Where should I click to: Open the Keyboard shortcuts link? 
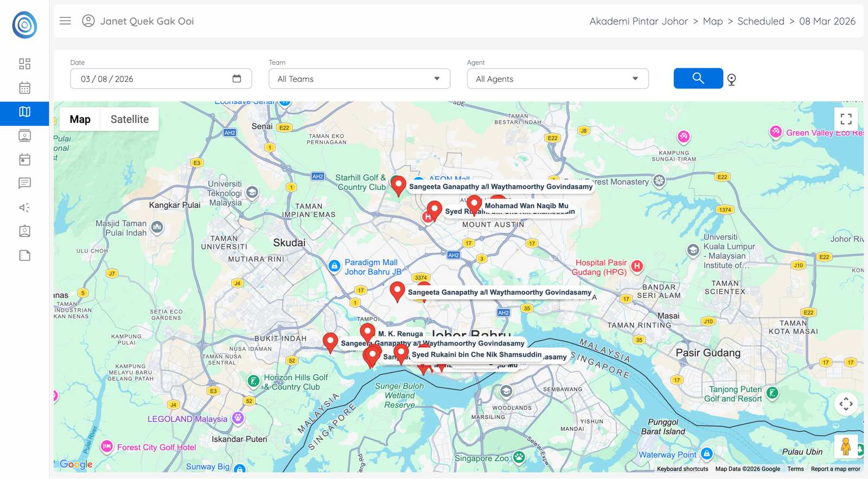[682, 469]
